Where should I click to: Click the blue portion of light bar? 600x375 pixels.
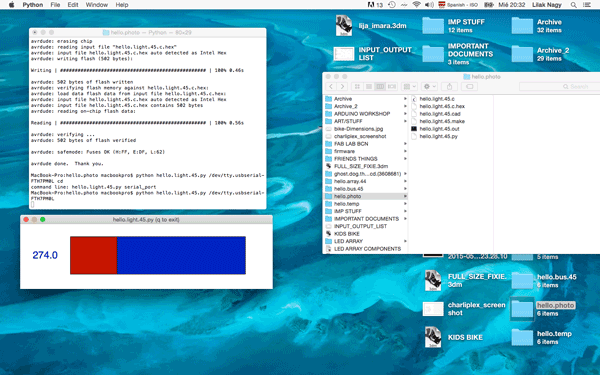click(181, 255)
